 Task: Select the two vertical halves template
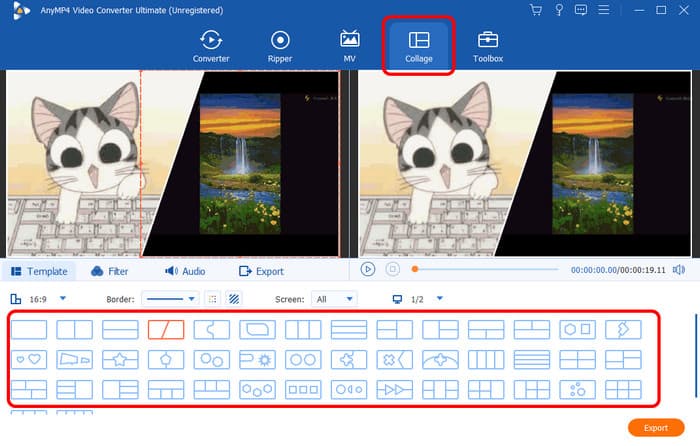point(75,329)
